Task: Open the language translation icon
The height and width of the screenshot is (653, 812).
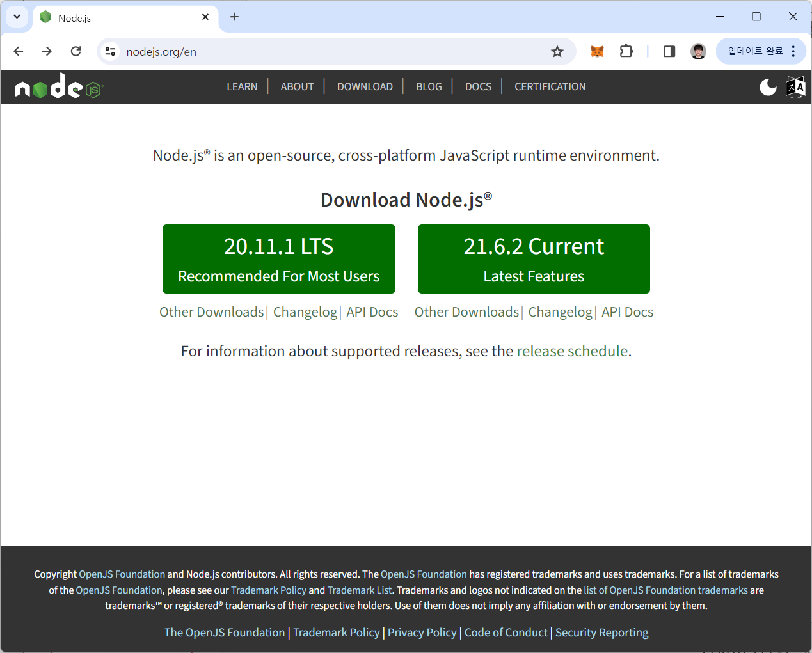Action: 795,87
